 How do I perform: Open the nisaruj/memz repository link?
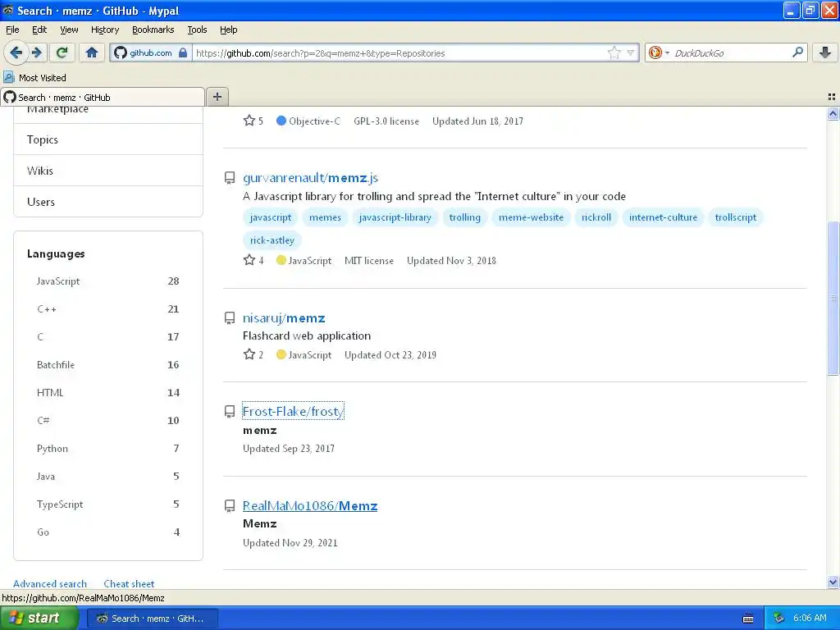[x=284, y=318]
